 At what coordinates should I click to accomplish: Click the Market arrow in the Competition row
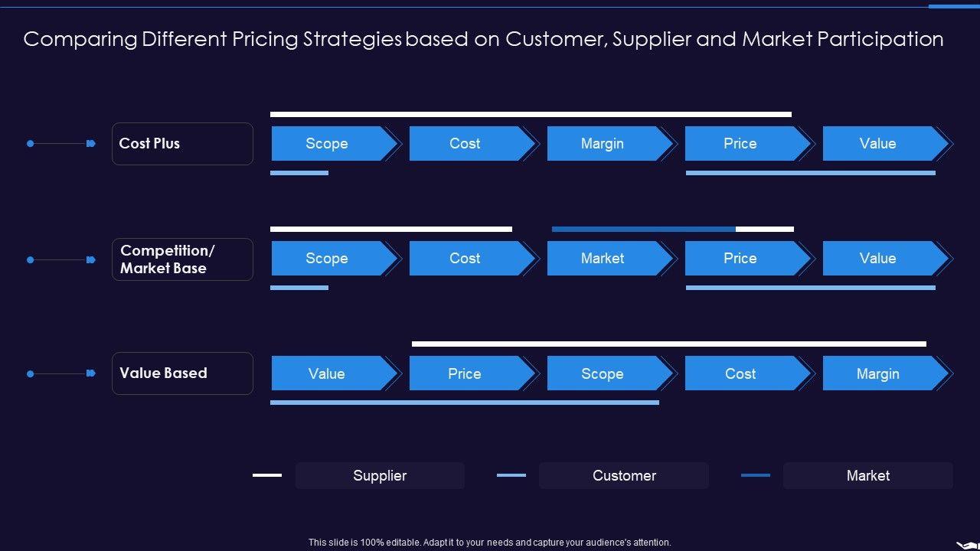tap(603, 259)
